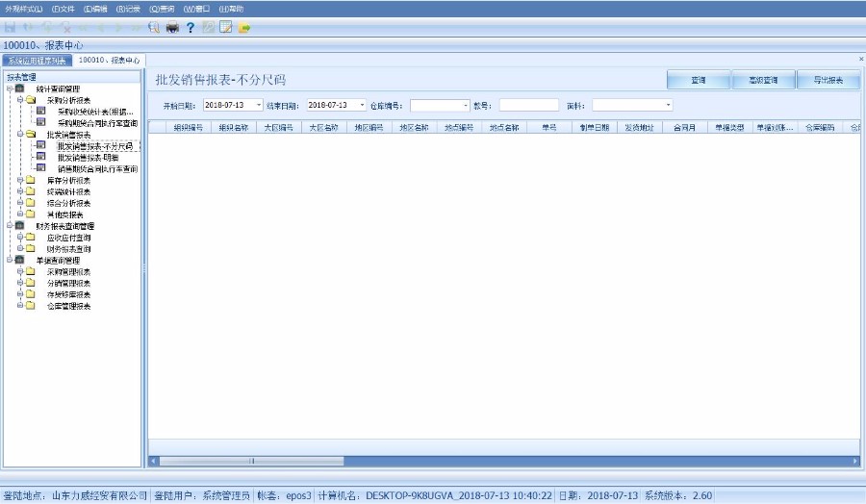Click the table edit notepad icon
Image resolution: width=866 pixels, height=504 pixels.
point(226,27)
